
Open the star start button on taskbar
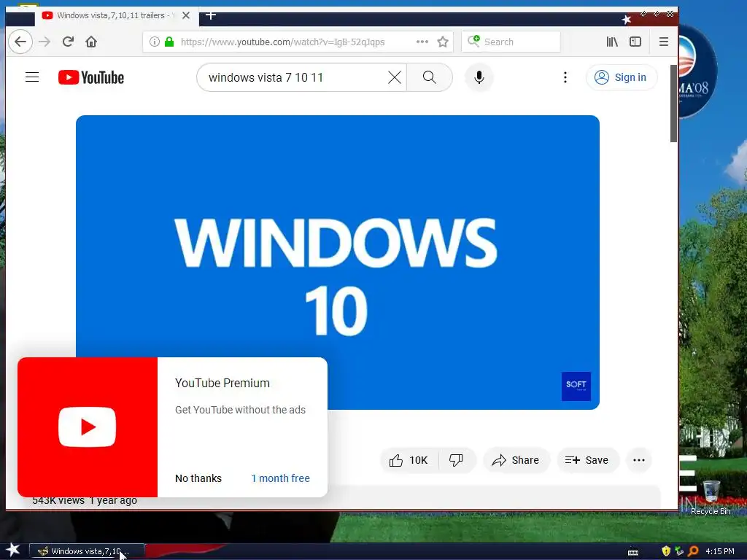[x=13, y=550]
